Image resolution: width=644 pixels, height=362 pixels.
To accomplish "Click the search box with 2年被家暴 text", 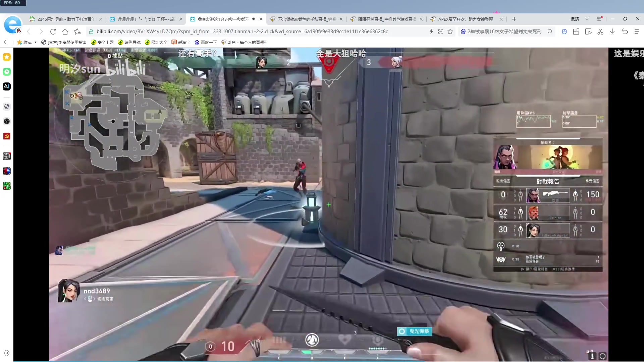I will pos(504,32).
